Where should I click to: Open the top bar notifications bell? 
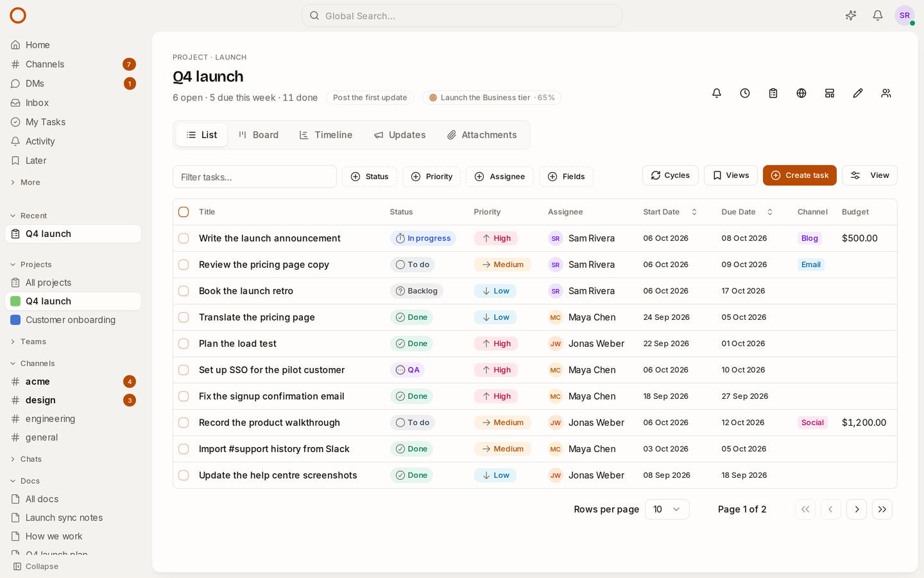pos(878,15)
